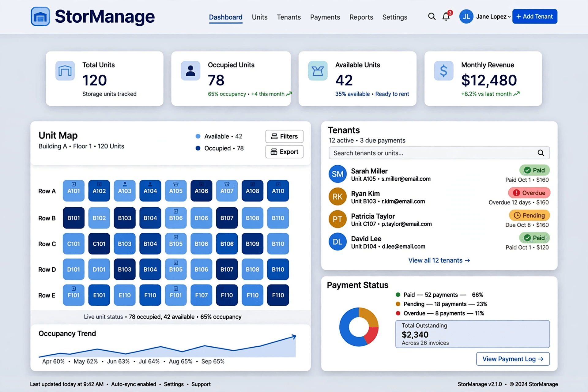
Task: Click the StorManage logo icon
Action: (x=40, y=17)
